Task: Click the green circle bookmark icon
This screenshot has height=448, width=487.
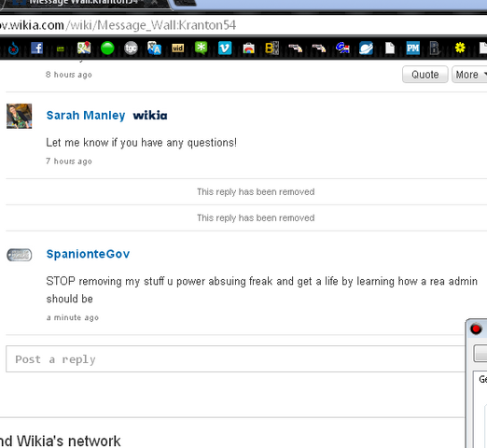Action: coord(107,49)
